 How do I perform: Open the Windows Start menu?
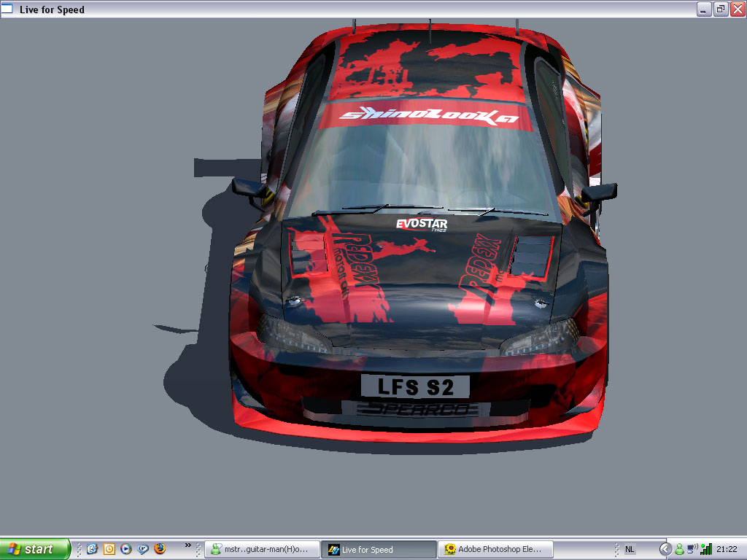(x=35, y=549)
